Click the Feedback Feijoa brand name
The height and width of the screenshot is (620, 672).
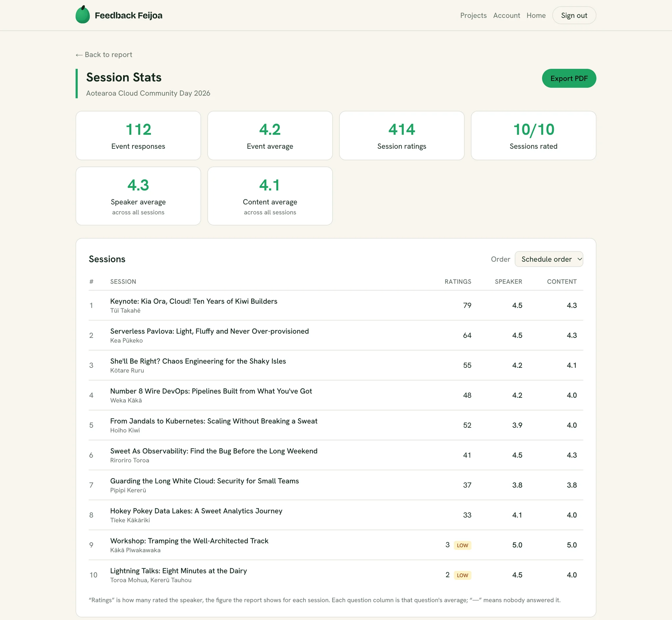(x=129, y=15)
